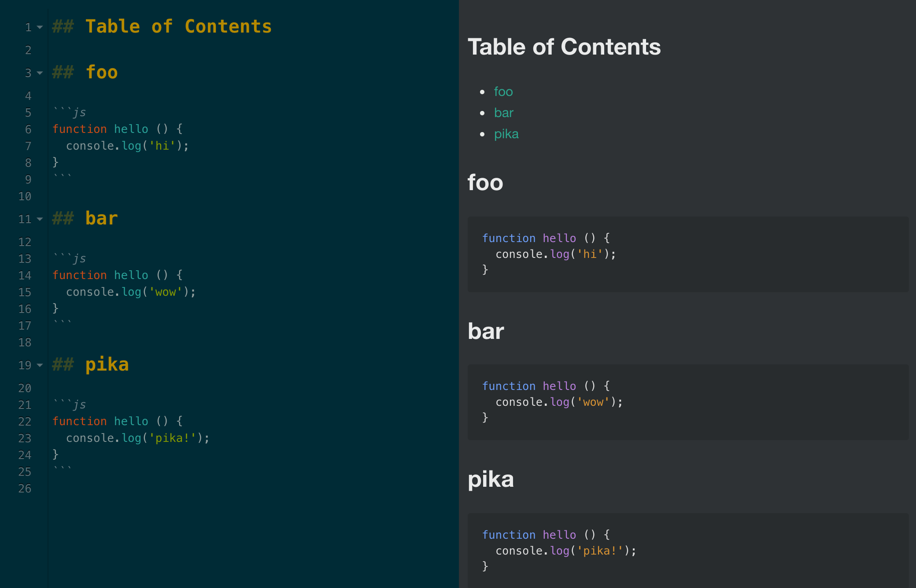Image resolution: width=916 pixels, height=588 pixels.
Task: Click the '## pika' heading text in editor
Action: [x=107, y=364]
